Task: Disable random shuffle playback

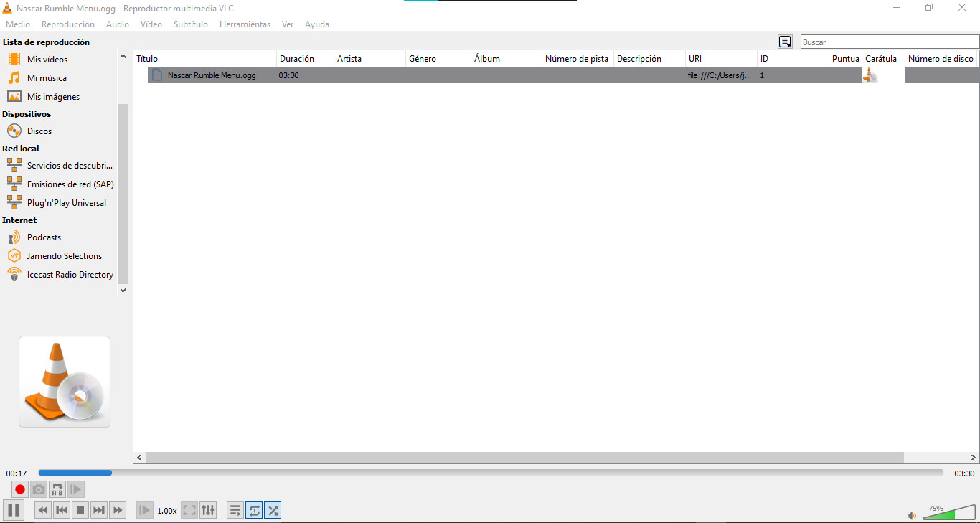Action: (273, 510)
